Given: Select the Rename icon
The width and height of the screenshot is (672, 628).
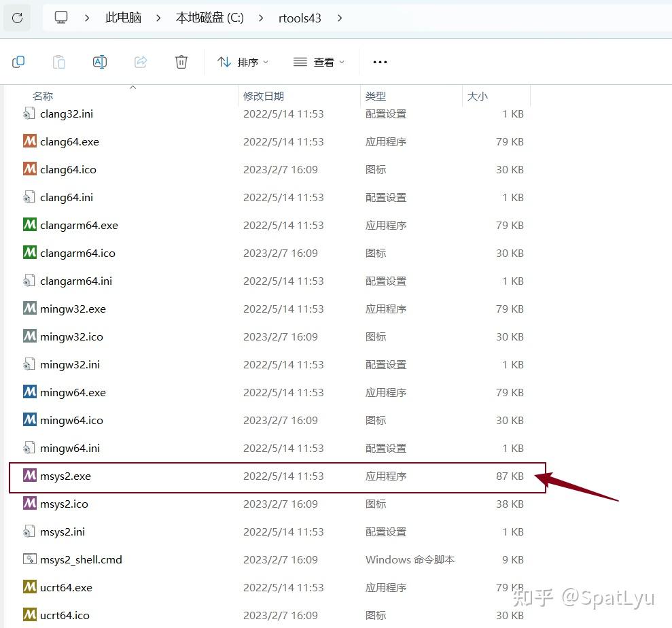Looking at the screenshot, I should coord(100,62).
